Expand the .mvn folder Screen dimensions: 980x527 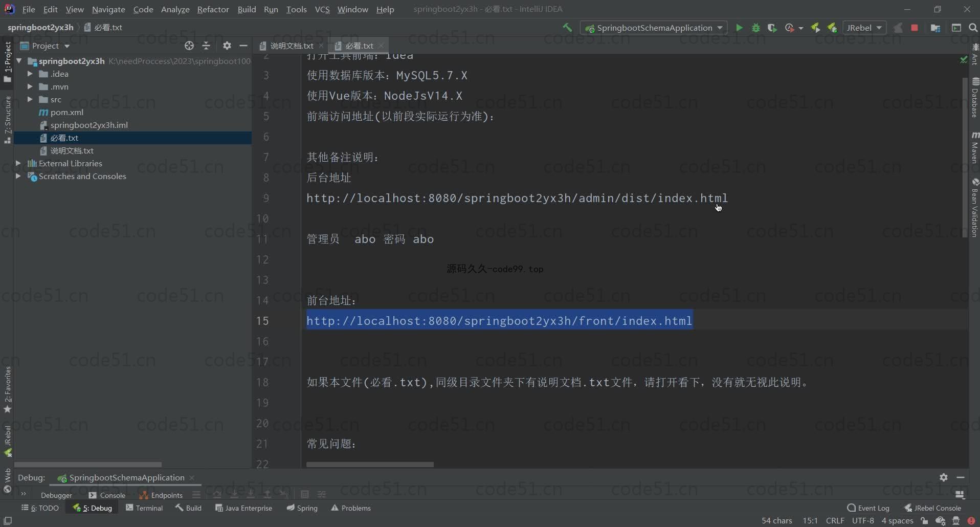30,86
